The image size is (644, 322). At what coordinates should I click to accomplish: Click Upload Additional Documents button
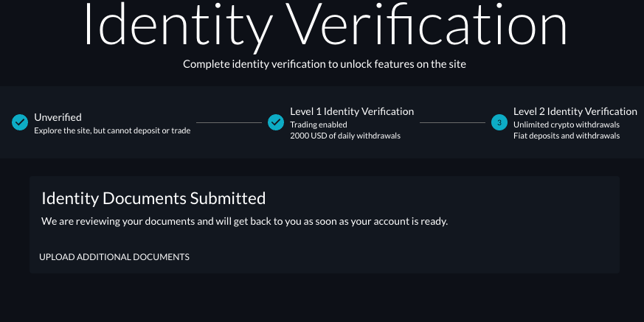(114, 256)
